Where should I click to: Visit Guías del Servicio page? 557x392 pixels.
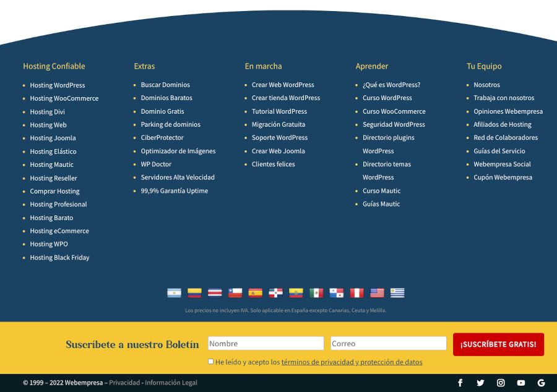tap(499, 151)
